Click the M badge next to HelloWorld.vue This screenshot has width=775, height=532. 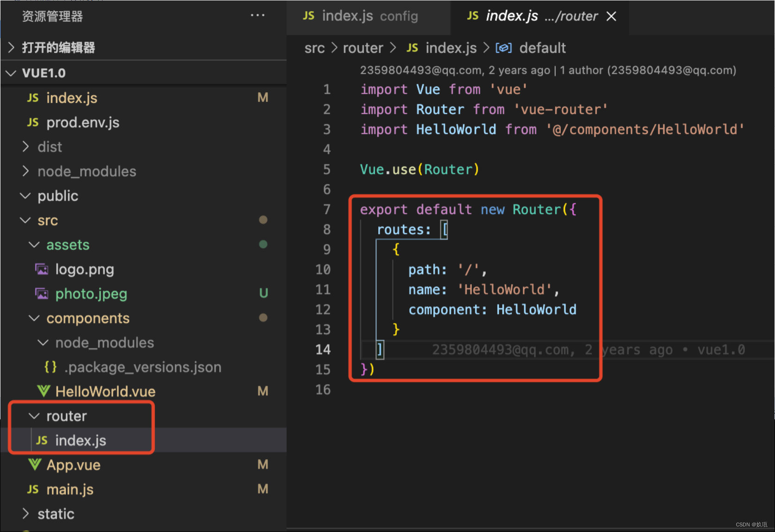(x=263, y=391)
